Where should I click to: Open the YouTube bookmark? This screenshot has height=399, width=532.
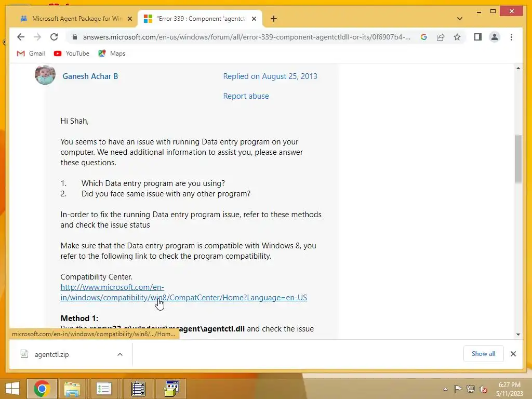[x=72, y=54]
